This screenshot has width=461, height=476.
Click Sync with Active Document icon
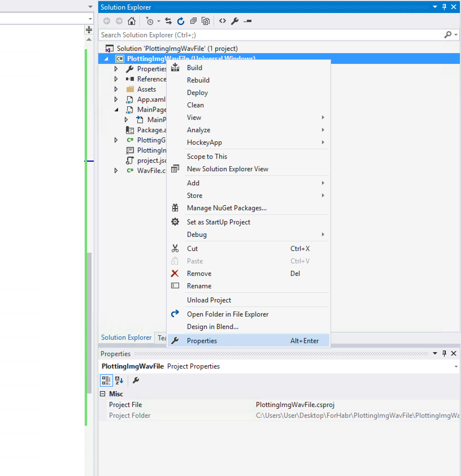click(x=168, y=21)
